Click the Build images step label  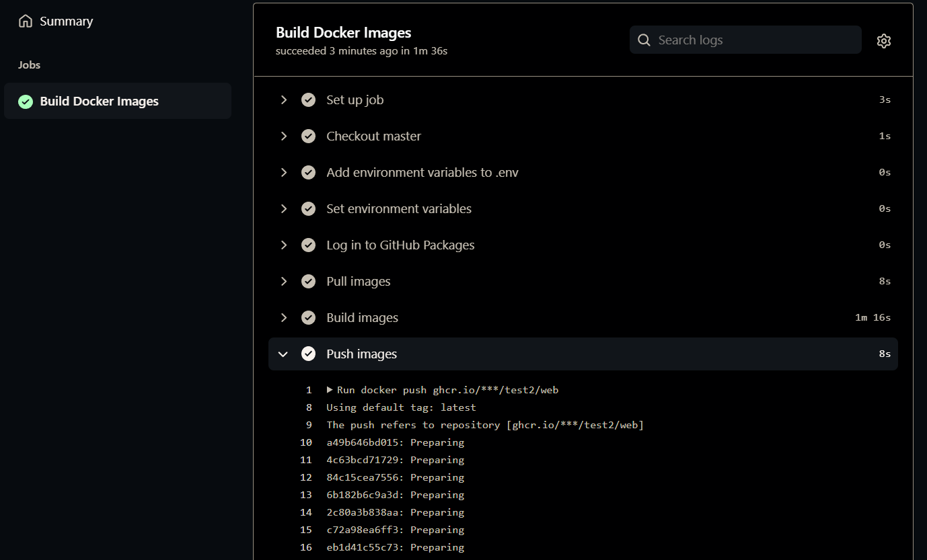[x=362, y=318]
